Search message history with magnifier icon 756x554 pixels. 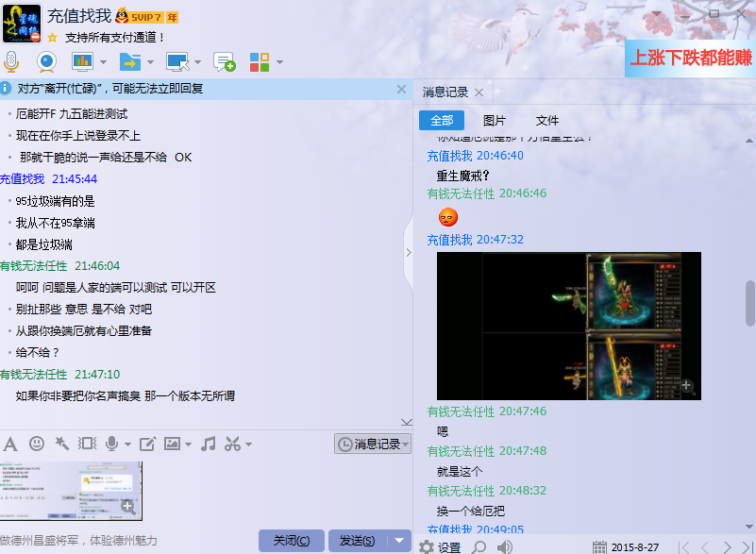(x=479, y=547)
